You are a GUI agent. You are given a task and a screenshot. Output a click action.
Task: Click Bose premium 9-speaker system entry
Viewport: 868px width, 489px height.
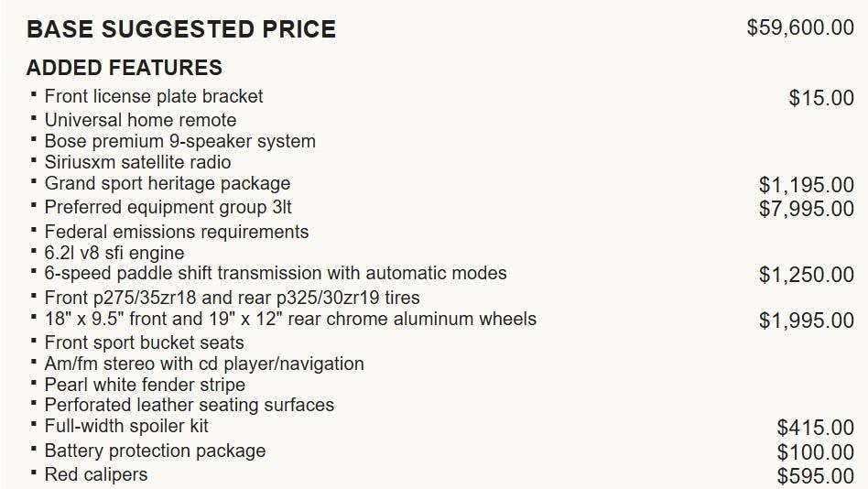179,141
